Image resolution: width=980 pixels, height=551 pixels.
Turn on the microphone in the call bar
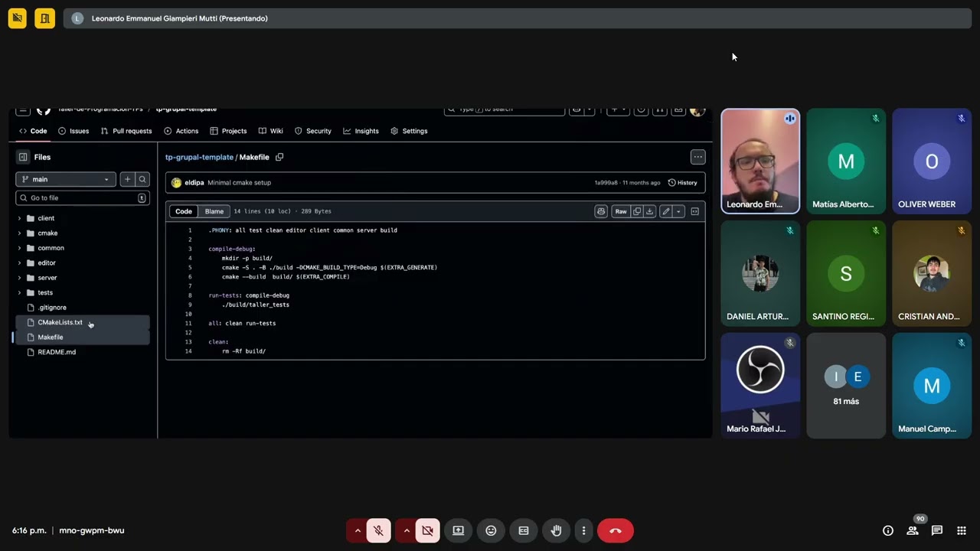(378, 530)
